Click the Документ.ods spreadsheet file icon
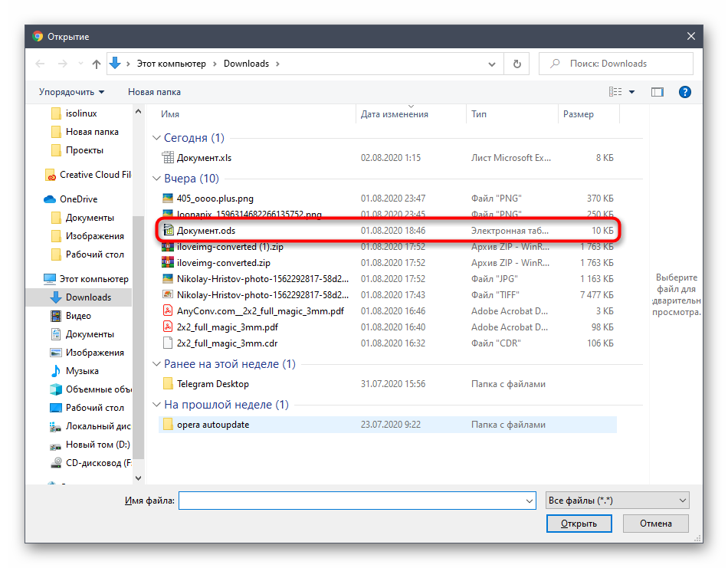Image resolution: width=728 pixels, height=568 pixels. coord(169,230)
